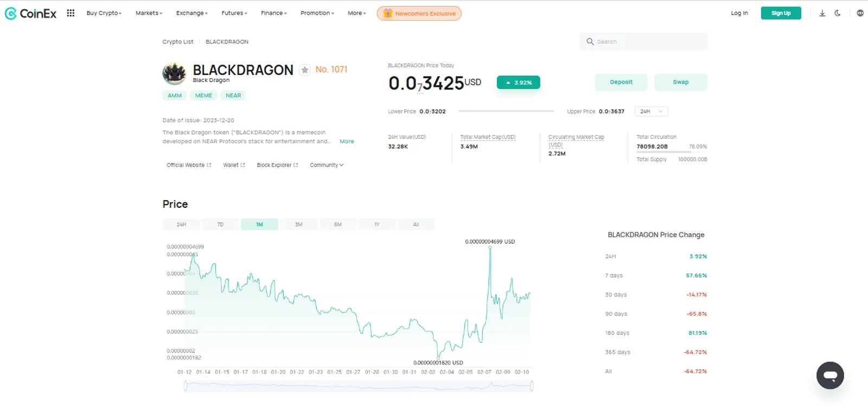
Task: Click the No. 1071 rank text
Action: (331, 69)
